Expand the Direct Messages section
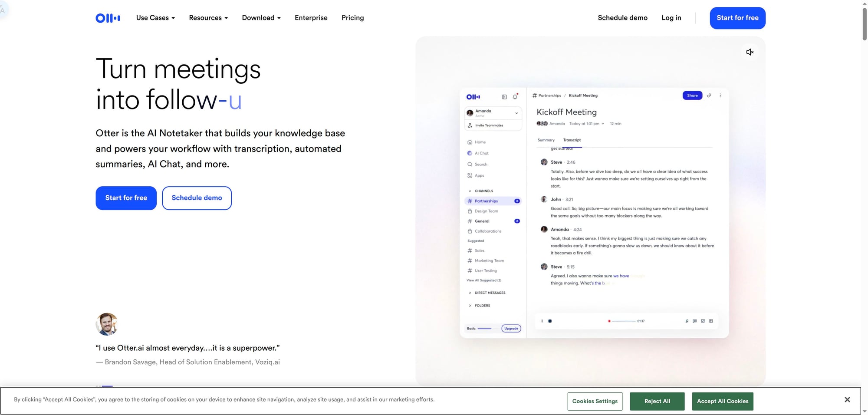The image size is (868, 415). point(470,293)
